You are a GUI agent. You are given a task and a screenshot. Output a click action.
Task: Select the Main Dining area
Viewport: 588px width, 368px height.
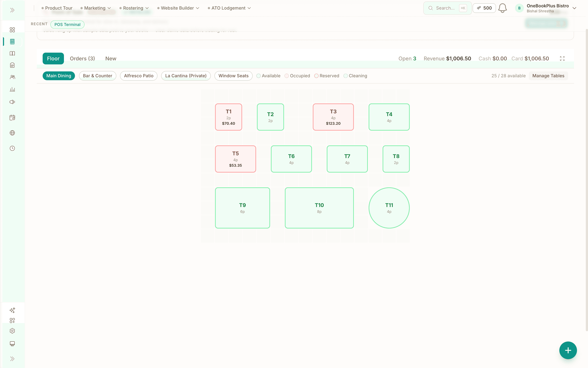coord(59,76)
